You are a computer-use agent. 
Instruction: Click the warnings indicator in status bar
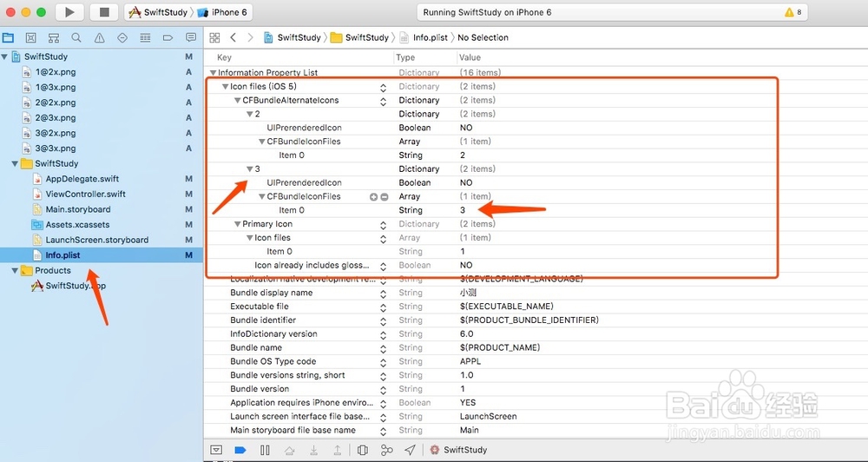[793, 12]
